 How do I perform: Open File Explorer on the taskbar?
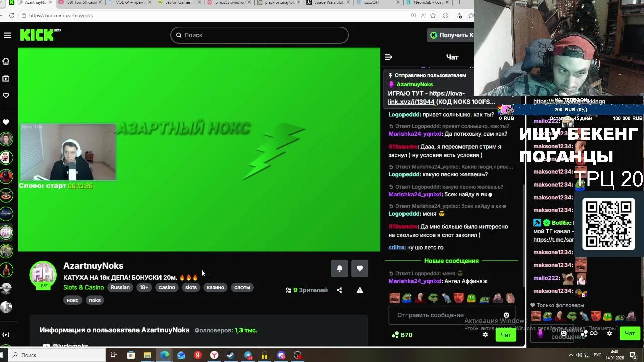[147, 355]
